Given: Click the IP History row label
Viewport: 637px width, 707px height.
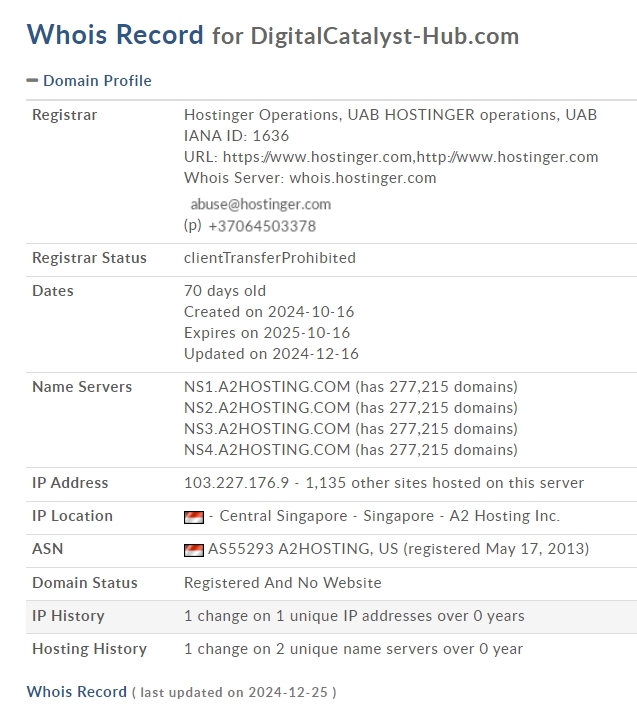Looking at the screenshot, I should (x=68, y=616).
